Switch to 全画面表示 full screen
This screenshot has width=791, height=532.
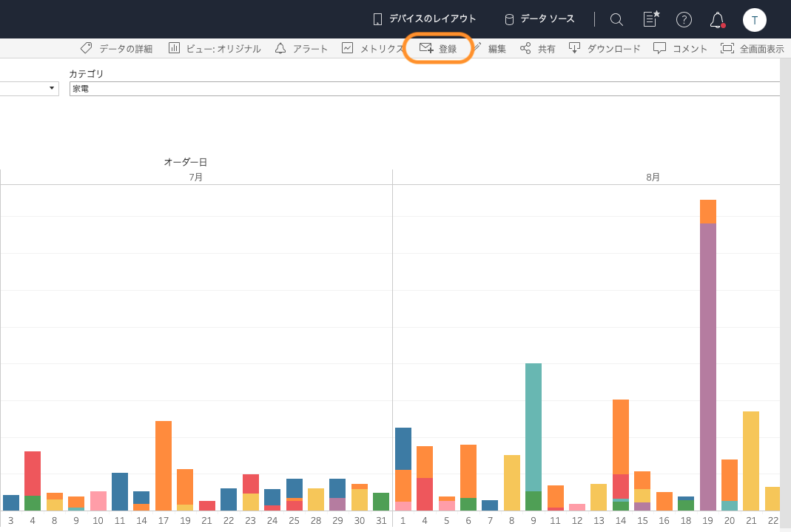pos(753,48)
